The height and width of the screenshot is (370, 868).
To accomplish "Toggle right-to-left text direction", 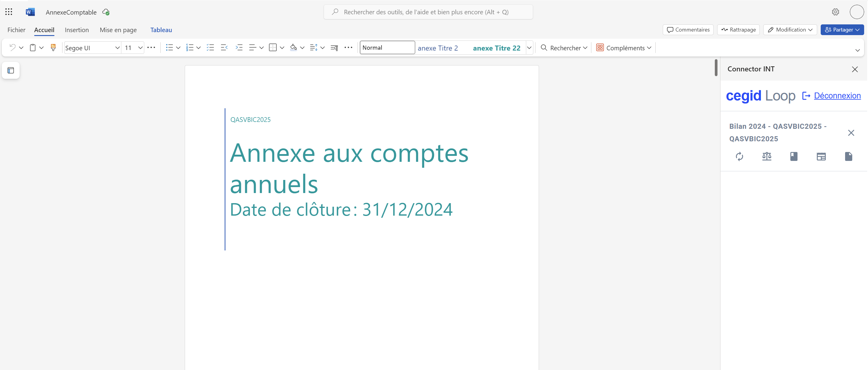I will (334, 48).
